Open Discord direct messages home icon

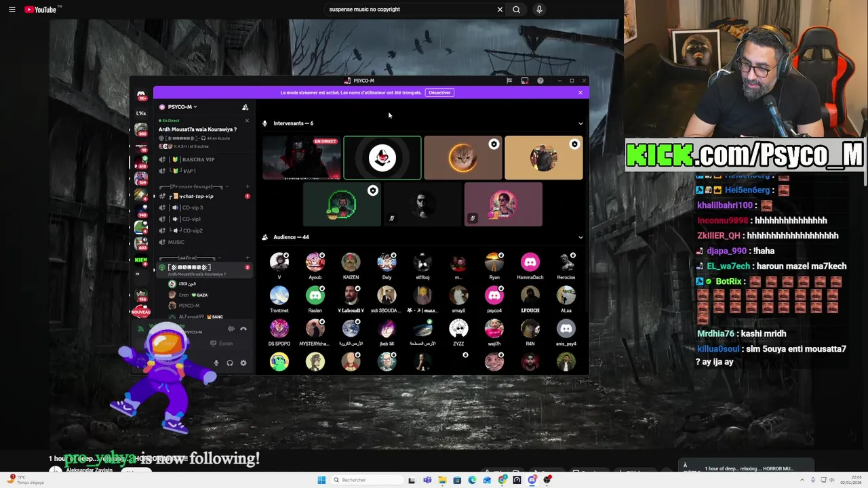coord(141,96)
